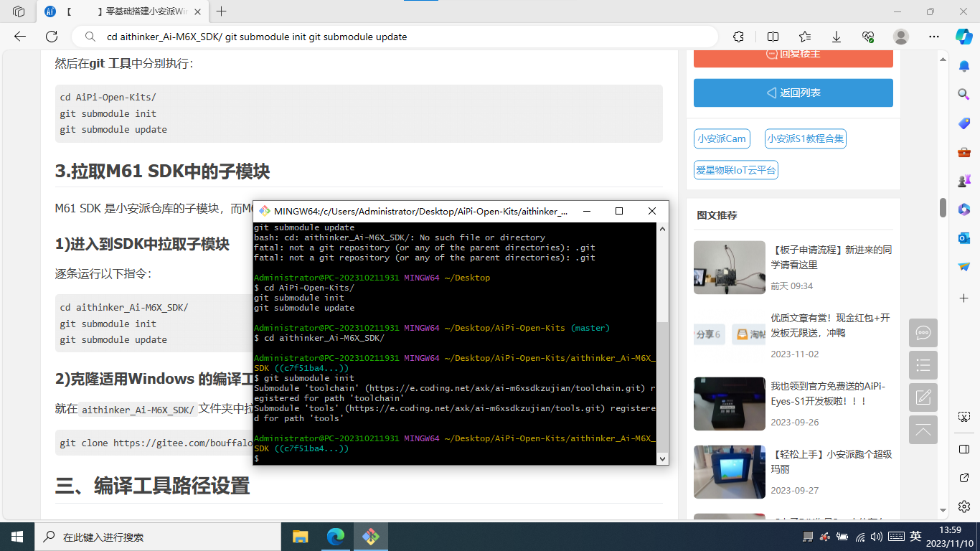Open Edge Settings and more menu
980x551 pixels.
click(x=933, y=37)
